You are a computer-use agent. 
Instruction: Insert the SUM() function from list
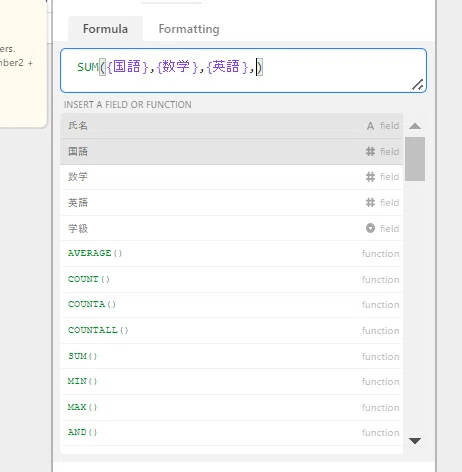pyautogui.click(x=231, y=356)
